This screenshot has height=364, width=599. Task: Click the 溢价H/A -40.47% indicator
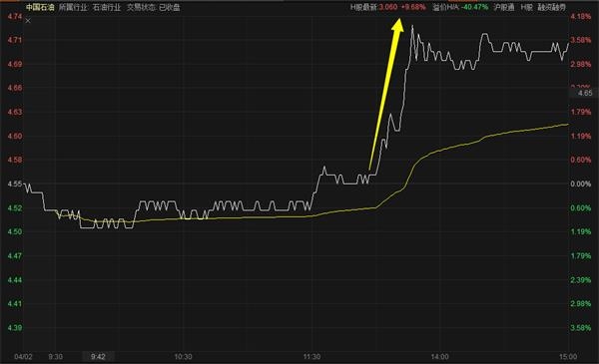pos(460,7)
